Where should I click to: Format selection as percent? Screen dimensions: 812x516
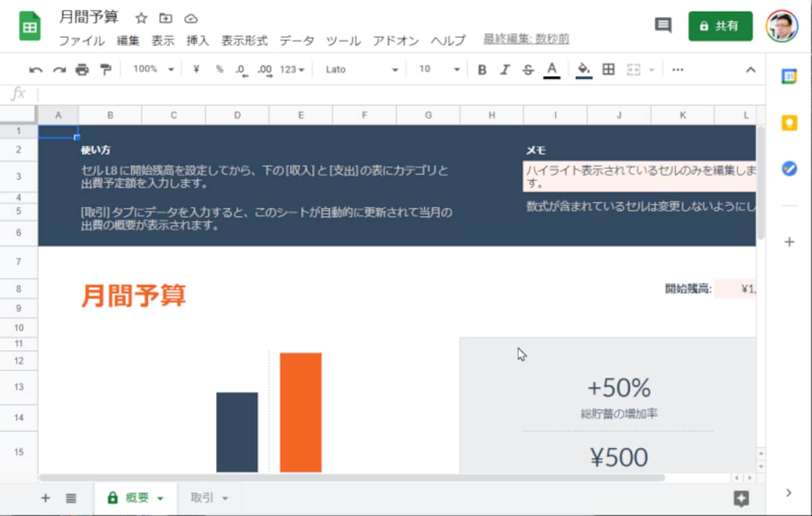tap(219, 69)
